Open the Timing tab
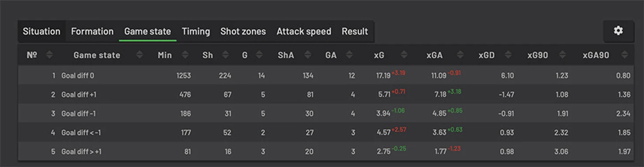644x167 pixels. (196, 31)
